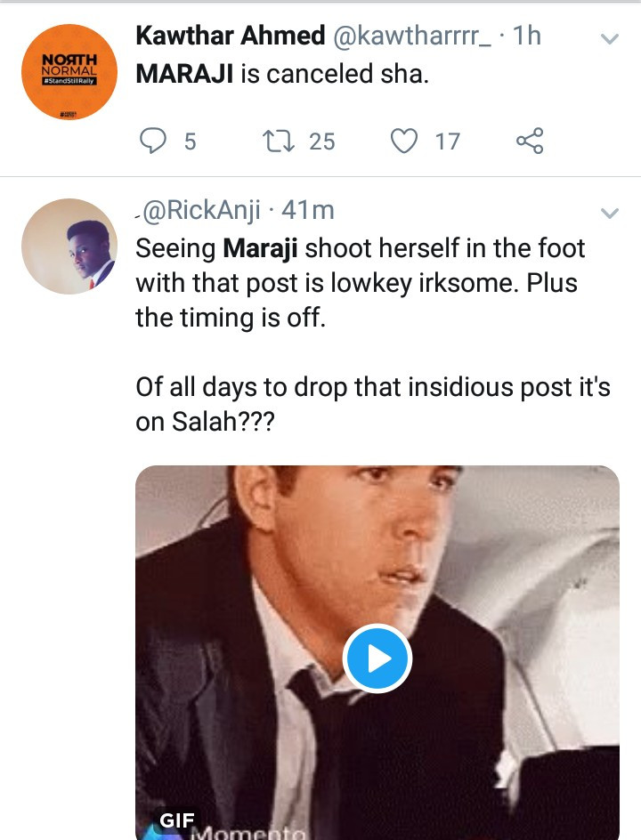Open the tweet text "MARAJI is canceled sha."
This screenshot has height=840, width=641.
[282, 75]
